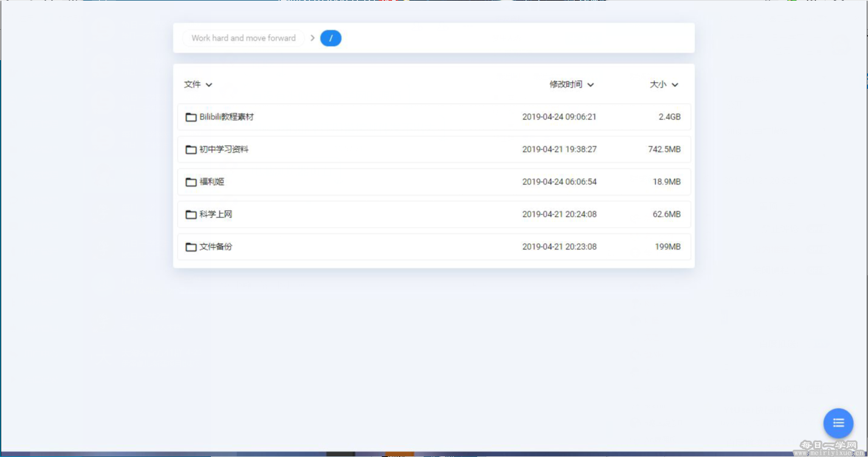Go to the root / breadcrumb
Image resolution: width=868 pixels, height=457 pixels.
pyautogui.click(x=331, y=38)
